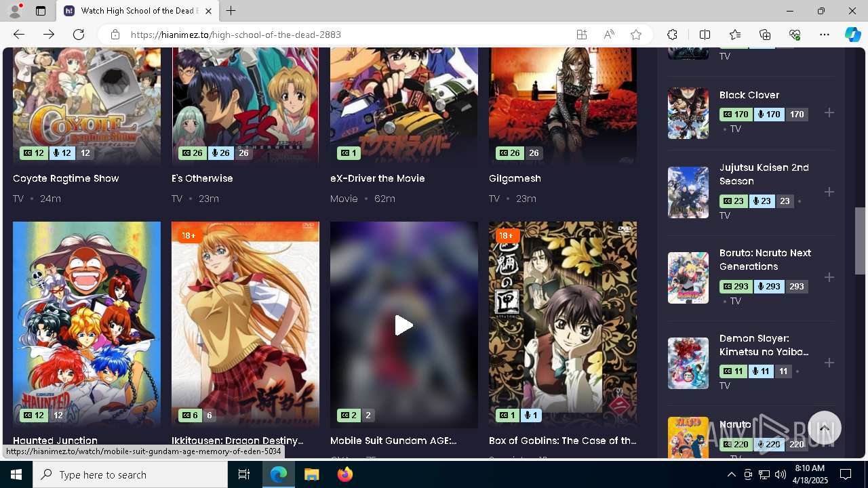Add this page to favorites via the star icon
This screenshot has width=868, height=488.
coord(636,35)
